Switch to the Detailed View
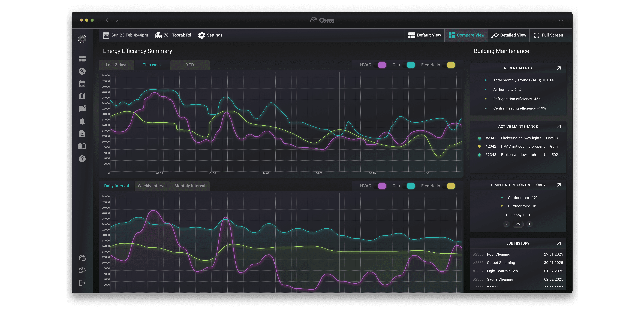This screenshot has height=309, width=644. coord(508,35)
